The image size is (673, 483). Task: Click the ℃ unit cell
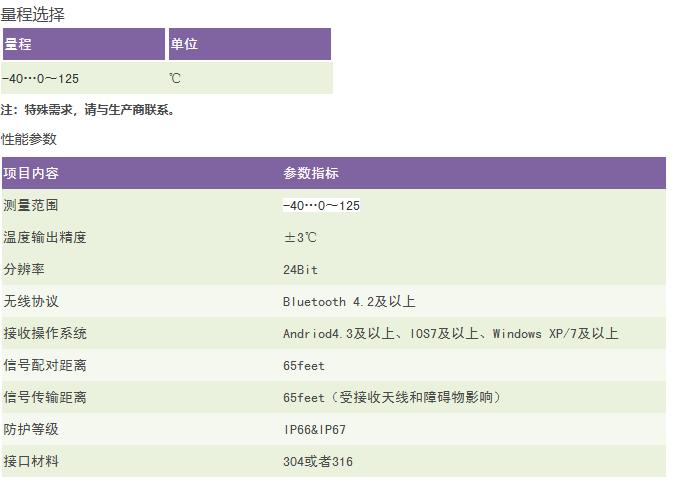click(175, 78)
